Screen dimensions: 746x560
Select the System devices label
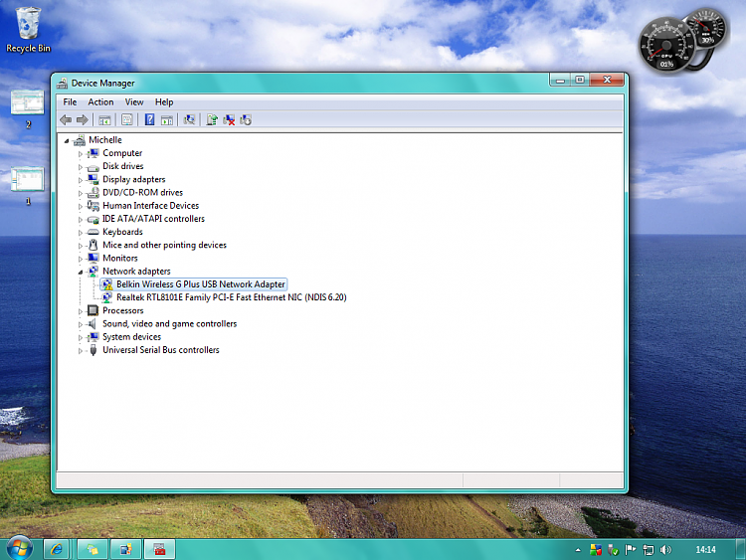click(131, 337)
